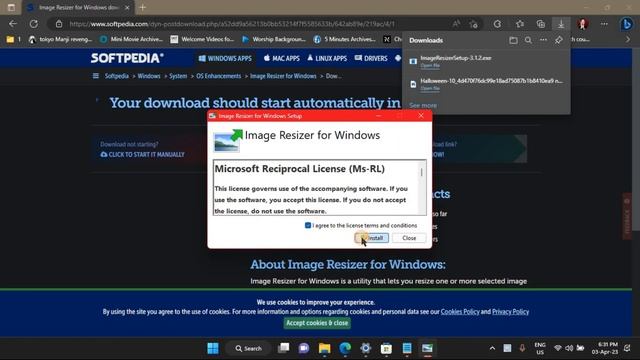640x360 pixels.
Task: Open the browser profile avatar
Action: click(x=583, y=24)
